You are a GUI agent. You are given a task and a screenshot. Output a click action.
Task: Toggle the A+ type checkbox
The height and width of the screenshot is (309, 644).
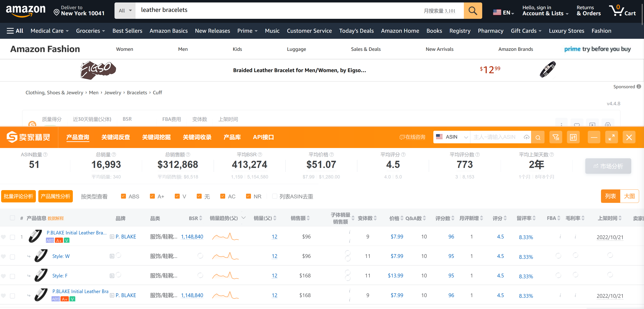[152, 196]
